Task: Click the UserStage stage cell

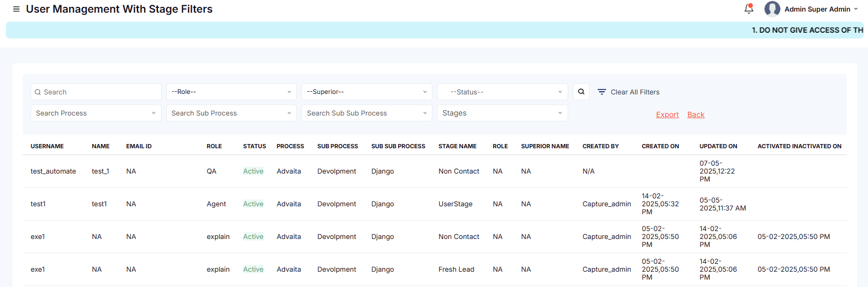Action: click(456, 204)
